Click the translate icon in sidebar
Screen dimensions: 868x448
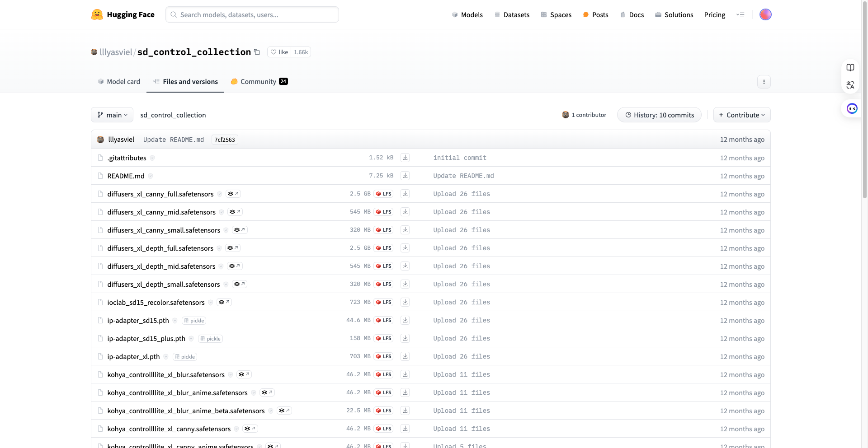point(850,85)
